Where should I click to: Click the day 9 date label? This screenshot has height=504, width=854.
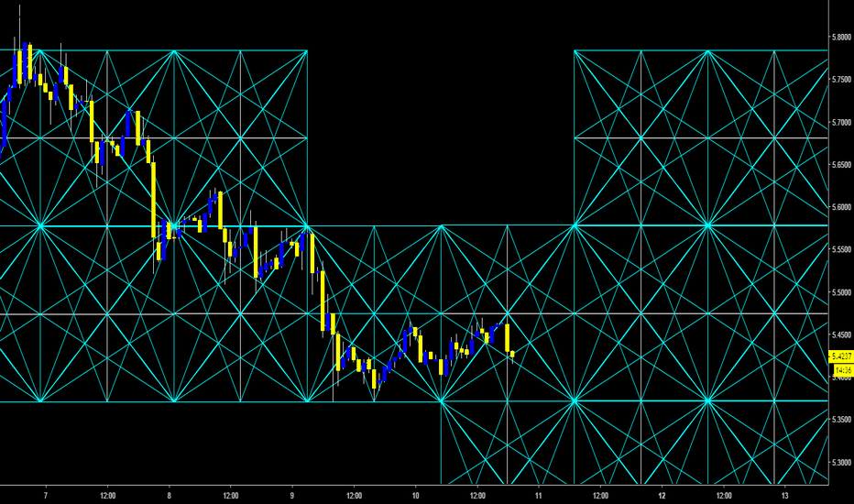(x=292, y=495)
